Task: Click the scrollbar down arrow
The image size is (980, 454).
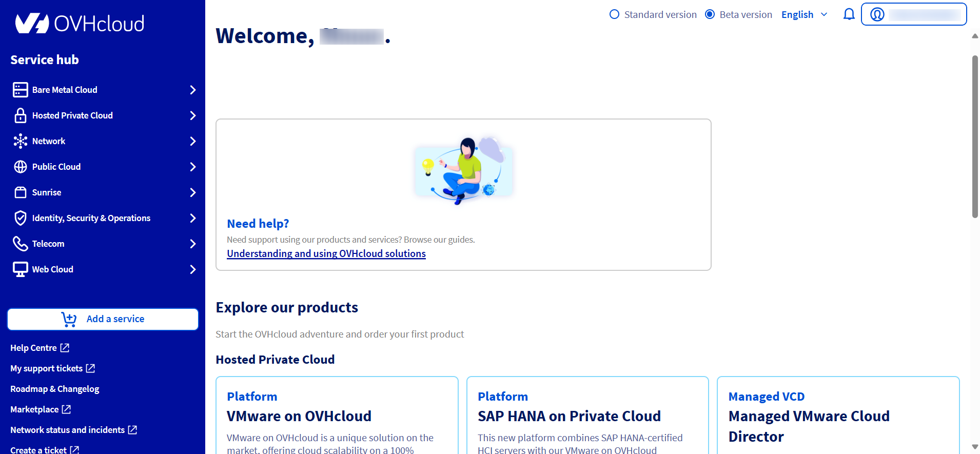Action: (x=975, y=447)
